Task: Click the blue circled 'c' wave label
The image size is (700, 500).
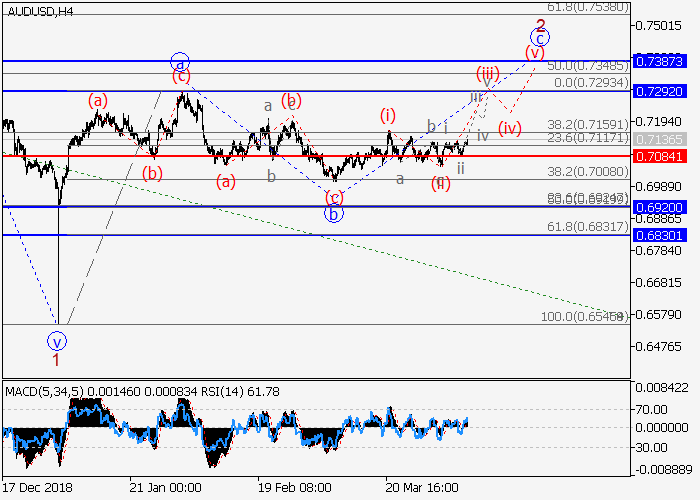Action: tap(540, 38)
